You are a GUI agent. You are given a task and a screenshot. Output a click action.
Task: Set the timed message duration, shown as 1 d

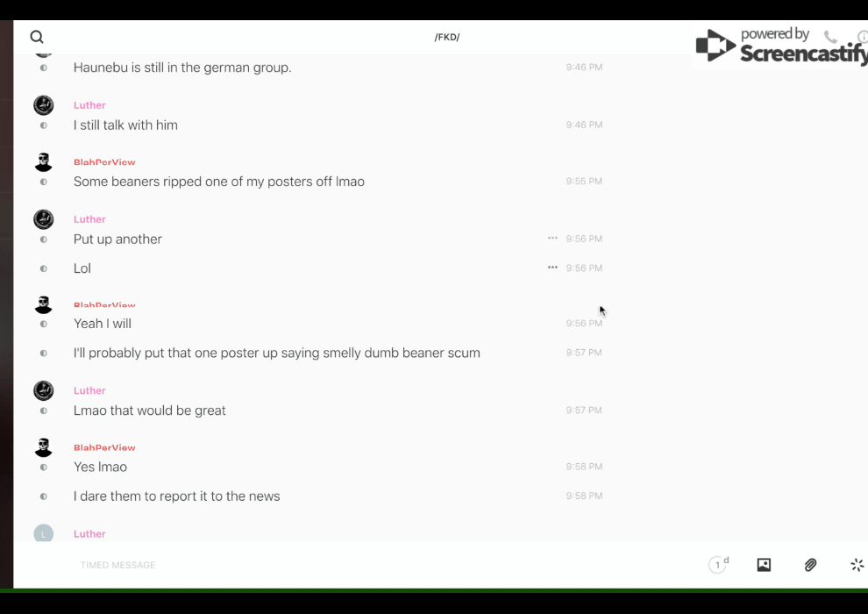[x=719, y=564]
